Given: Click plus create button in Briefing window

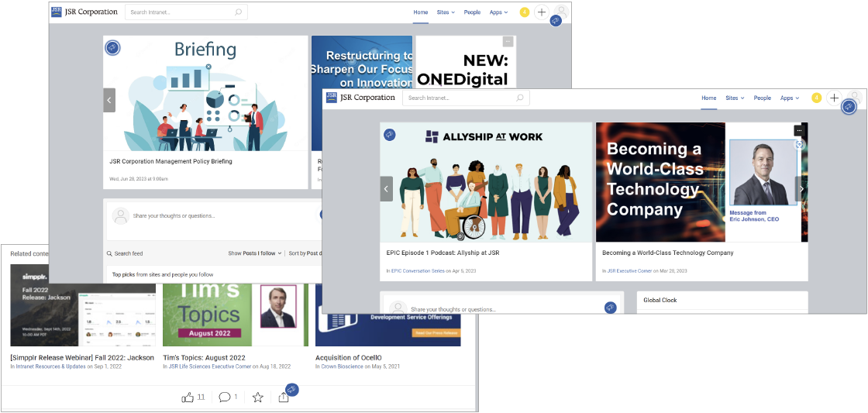Looking at the screenshot, I should point(542,12).
